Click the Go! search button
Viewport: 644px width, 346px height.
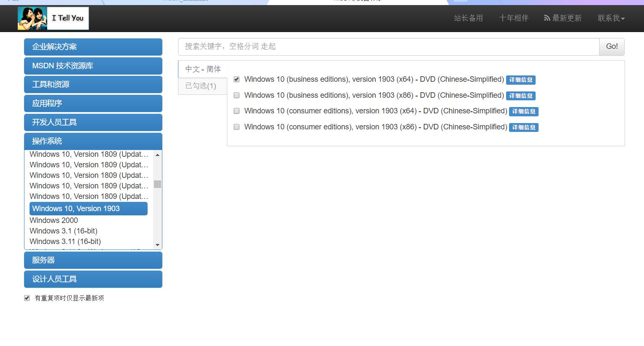(612, 46)
